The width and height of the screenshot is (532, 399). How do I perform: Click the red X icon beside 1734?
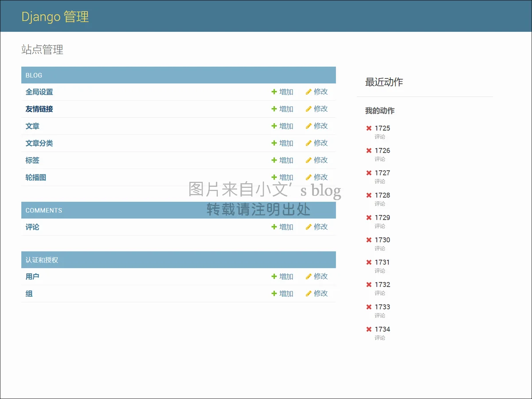coord(369,329)
